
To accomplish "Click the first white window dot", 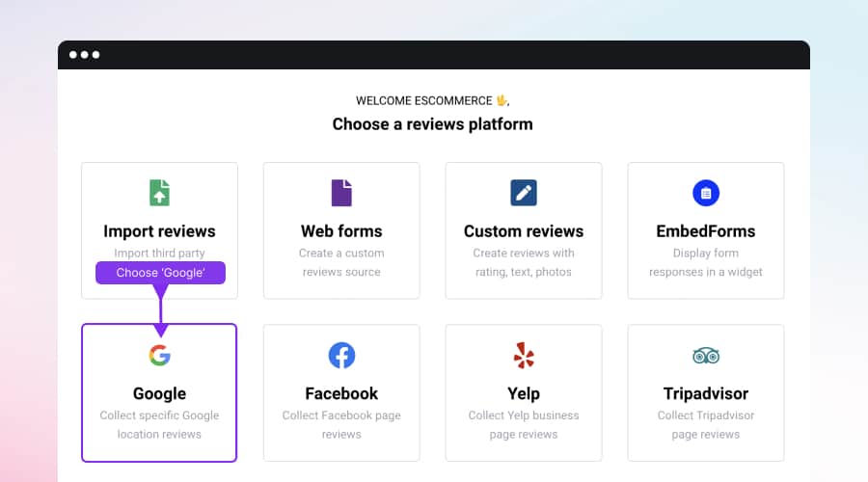I will pyautogui.click(x=73, y=55).
